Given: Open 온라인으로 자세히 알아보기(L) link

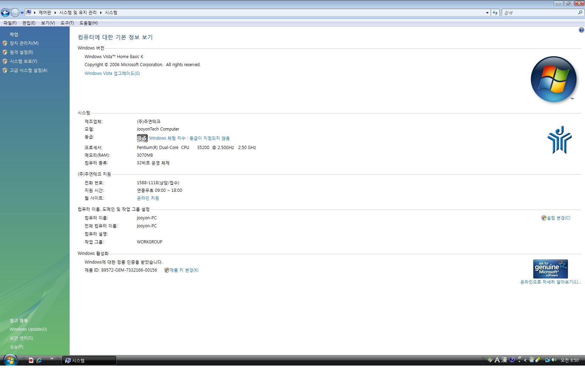Looking at the screenshot, I should (551, 282).
